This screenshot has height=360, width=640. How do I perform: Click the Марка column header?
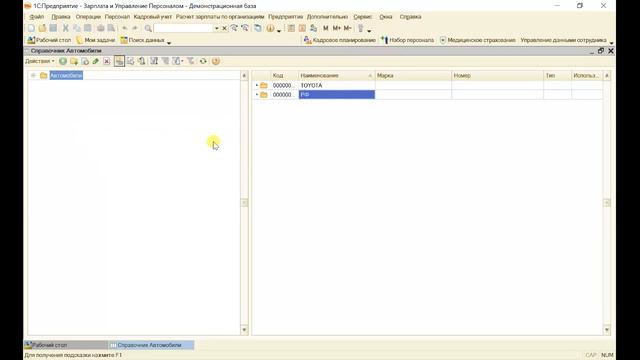[x=413, y=76]
